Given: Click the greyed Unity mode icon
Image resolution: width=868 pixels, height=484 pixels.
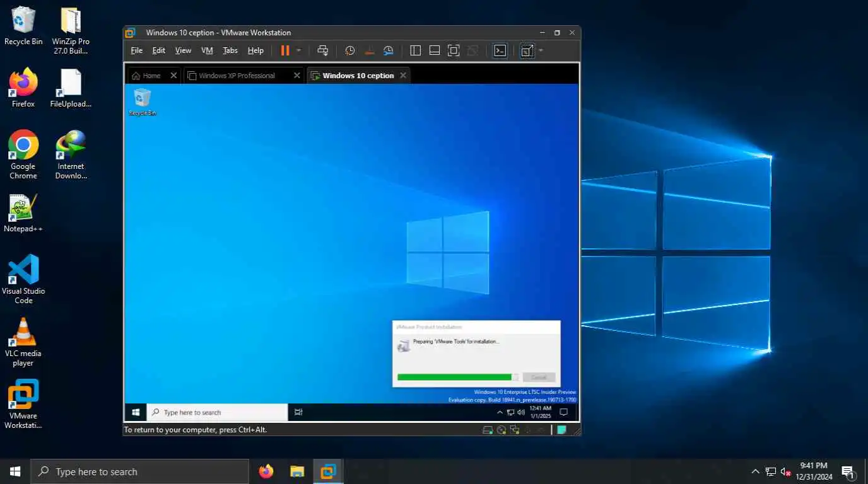Looking at the screenshot, I should 473,50.
